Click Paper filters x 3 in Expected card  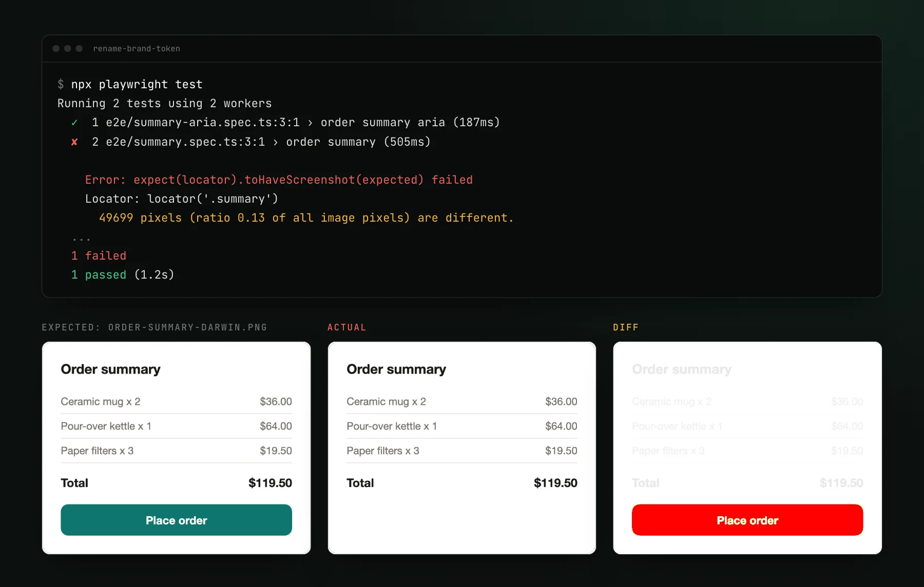click(x=97, y=451)
